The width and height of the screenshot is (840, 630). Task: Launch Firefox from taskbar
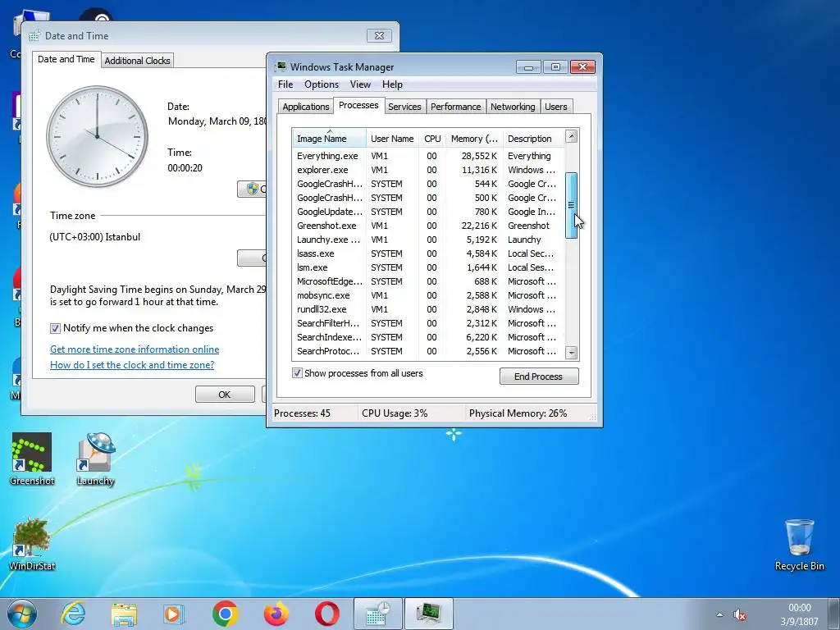(x=276, y=614)
